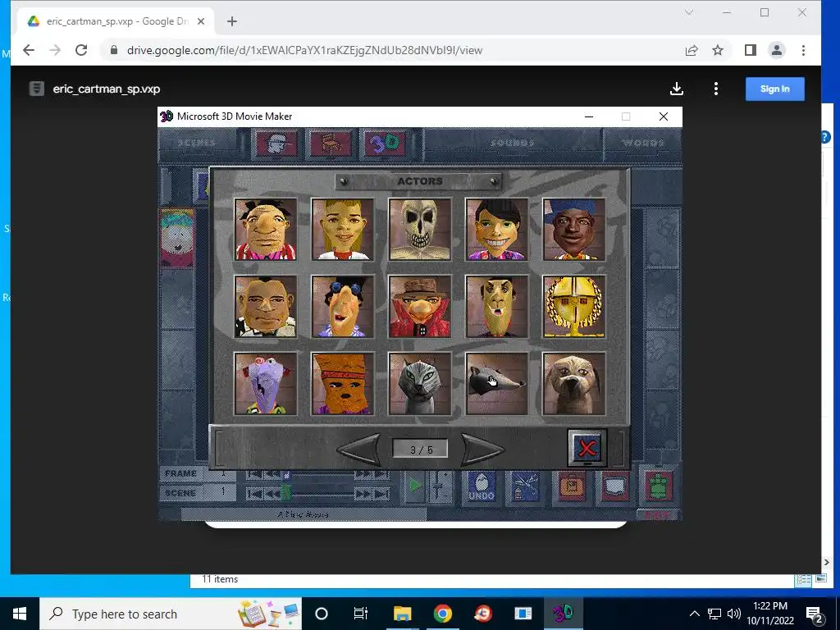Viewport: 840px width, 630px height.
Task: Pick the blond actor in white shirt
Action: coord(342,230)
